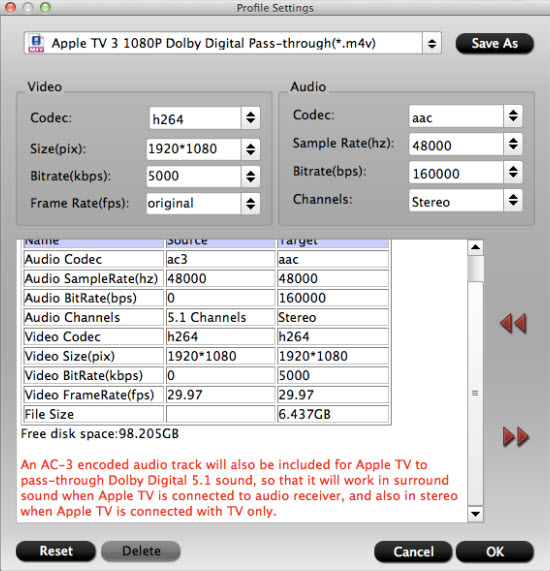This screenshot has height=571, width=550.
Task: Click the frame rate field showing original
Action: [194, 203]
